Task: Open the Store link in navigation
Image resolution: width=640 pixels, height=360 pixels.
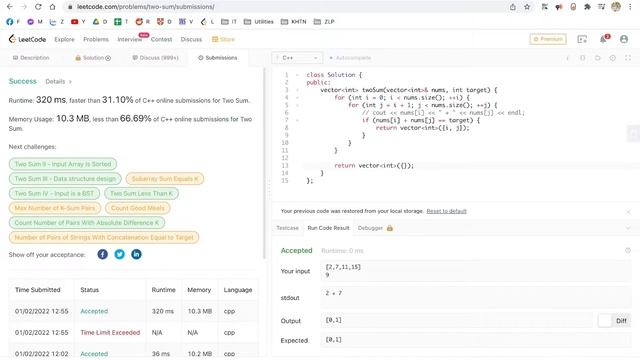Action: click(x=223, y=39)
